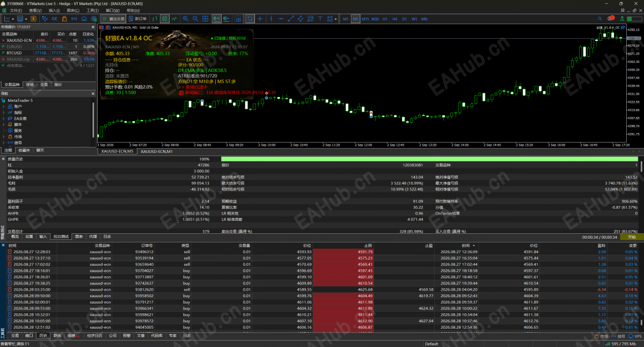Screen dimensions: 644x347
Task: Open the VPS cloud hosting icon
Action: [84, 19]
